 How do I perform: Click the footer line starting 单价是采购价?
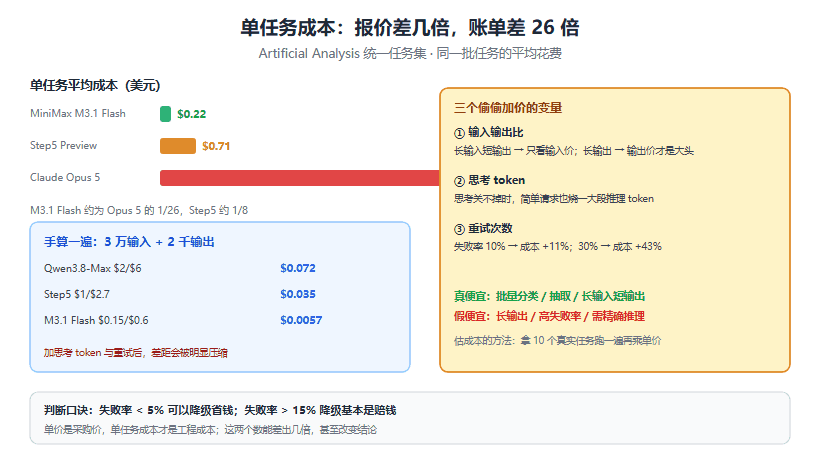click(x=210, y=430)
